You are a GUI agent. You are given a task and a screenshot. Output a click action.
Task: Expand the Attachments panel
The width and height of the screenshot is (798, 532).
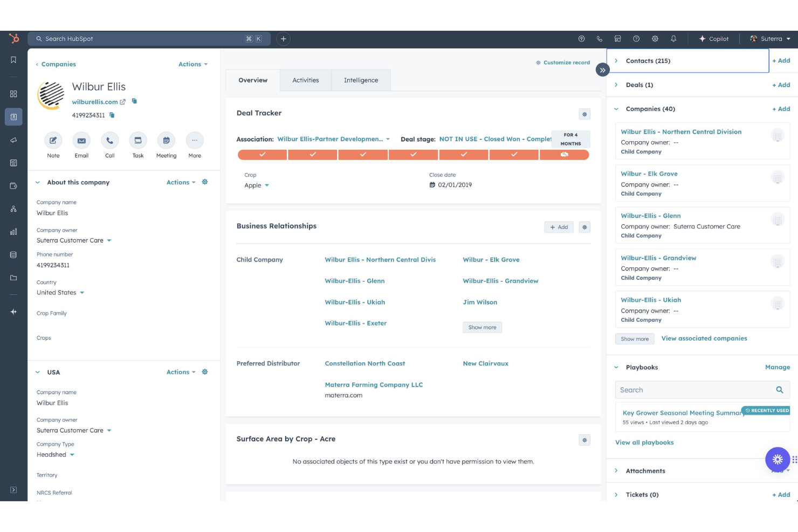coord(616,471)
